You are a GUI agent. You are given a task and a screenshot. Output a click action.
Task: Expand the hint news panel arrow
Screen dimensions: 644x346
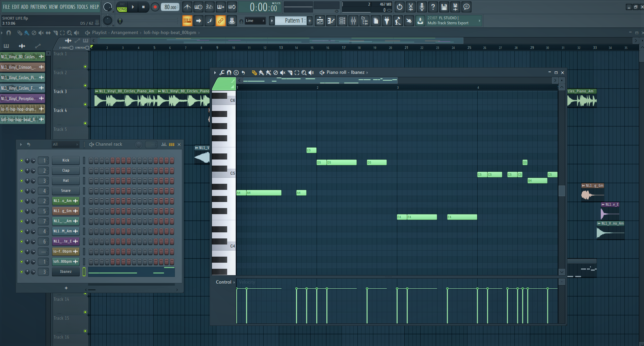(x=479, y=21)
